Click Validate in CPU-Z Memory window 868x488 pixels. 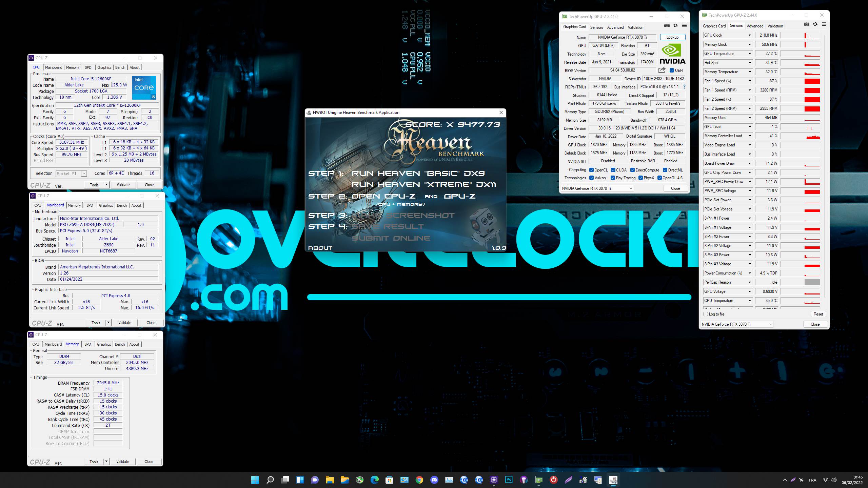pos(123,462)
